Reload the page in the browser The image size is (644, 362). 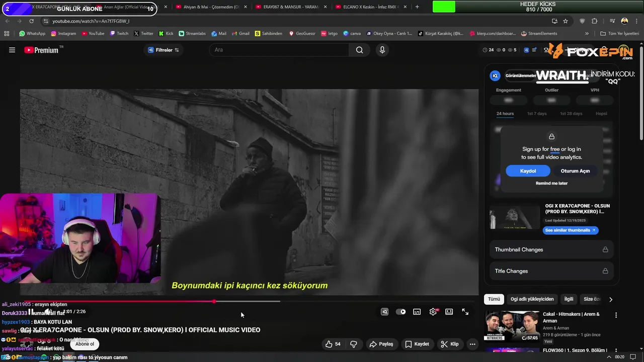tap(31, 21)
